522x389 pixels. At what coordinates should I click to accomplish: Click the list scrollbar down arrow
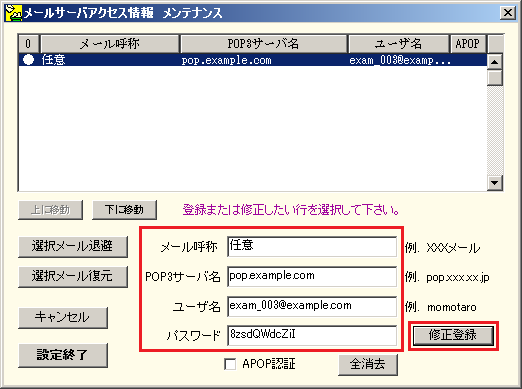click(x=495, y=182)
